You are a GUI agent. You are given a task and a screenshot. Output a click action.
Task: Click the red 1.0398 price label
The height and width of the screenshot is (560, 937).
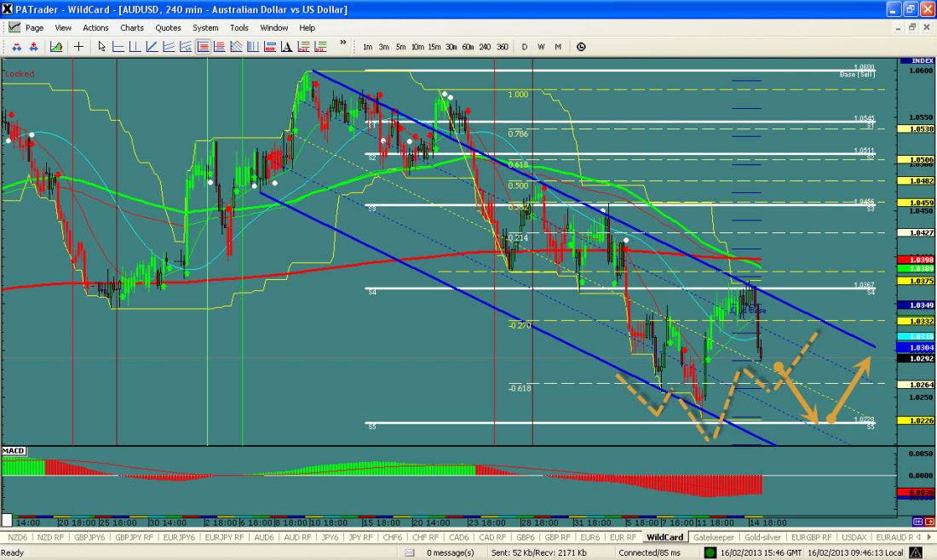(921, 260)
